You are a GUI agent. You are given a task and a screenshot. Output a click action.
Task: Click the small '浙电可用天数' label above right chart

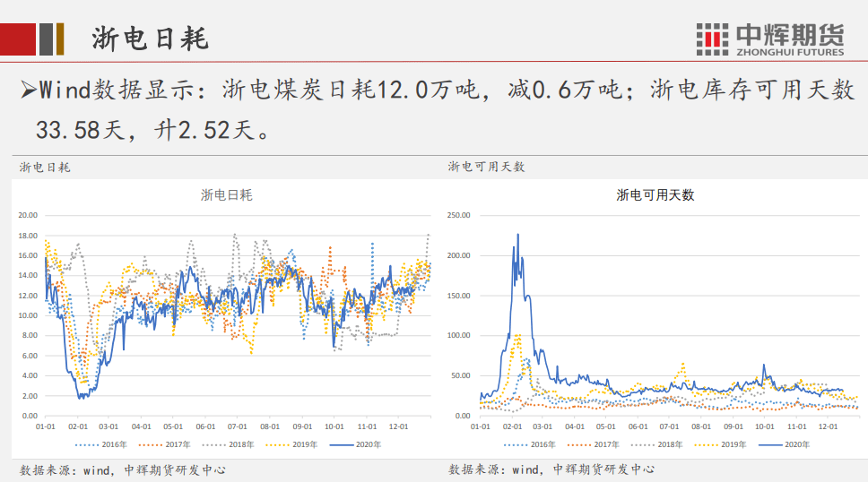coord(486,167)
